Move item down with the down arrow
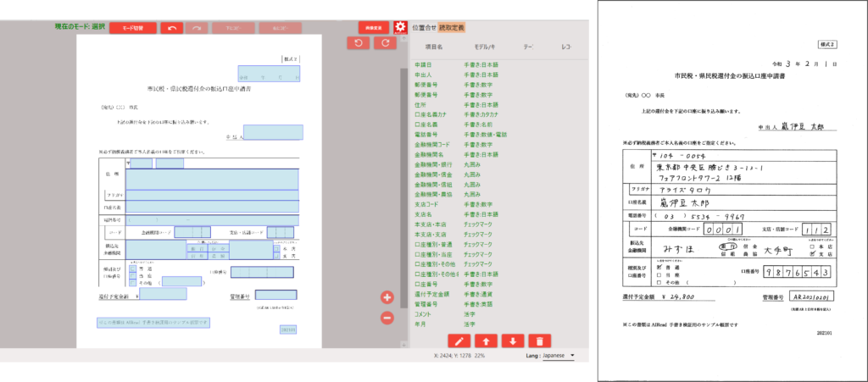 coord(512,340)
